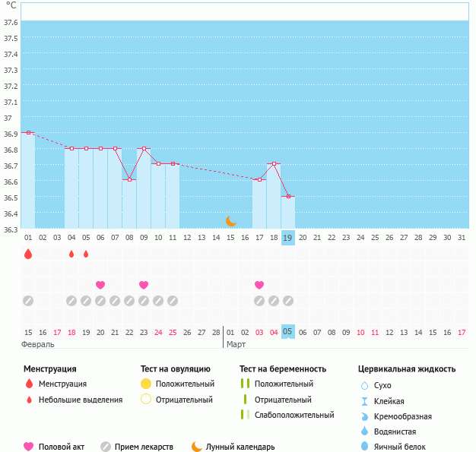The width and height of the screenshot is (476, 452).
Task: Click the small discharge drop on day 05
Action: click(86, 254)
